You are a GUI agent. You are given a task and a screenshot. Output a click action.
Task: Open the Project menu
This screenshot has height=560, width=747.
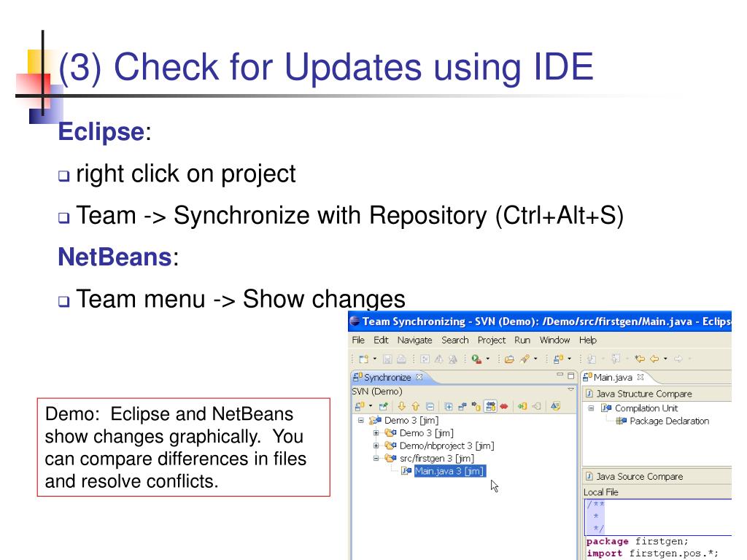(x=492, y=340)
